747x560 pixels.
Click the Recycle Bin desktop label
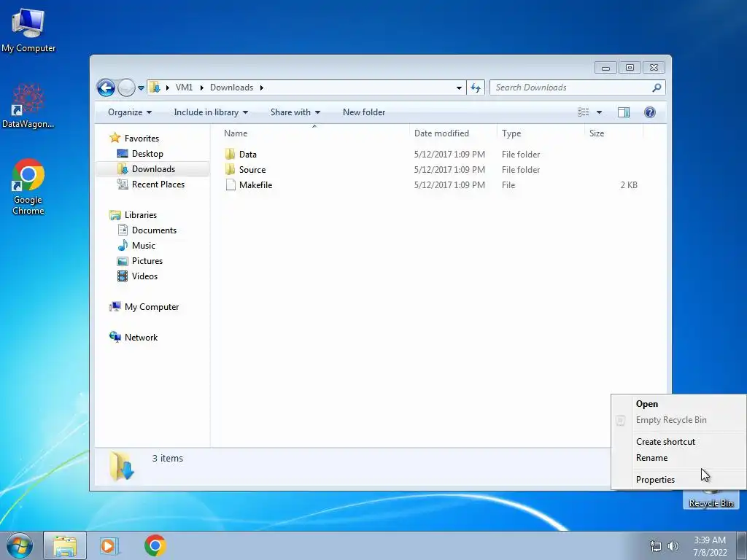pos(711,503)
